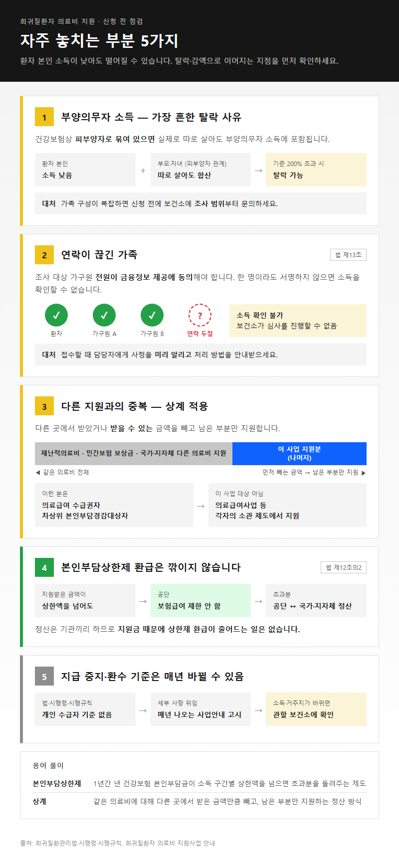
Task: Click the 본인부담상한제 glossary term
Action: pyautogui.click(x=57, y=783)
